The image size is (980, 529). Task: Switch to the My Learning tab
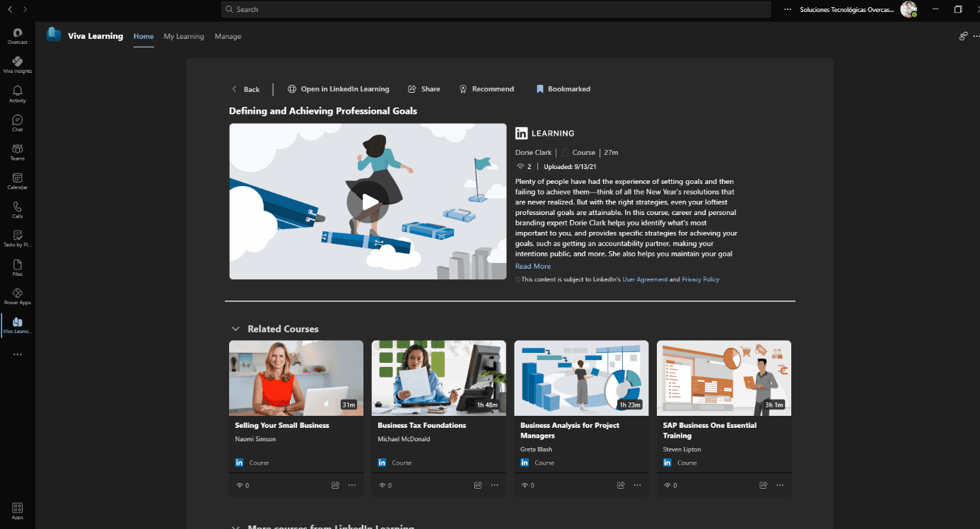(184, 36)
